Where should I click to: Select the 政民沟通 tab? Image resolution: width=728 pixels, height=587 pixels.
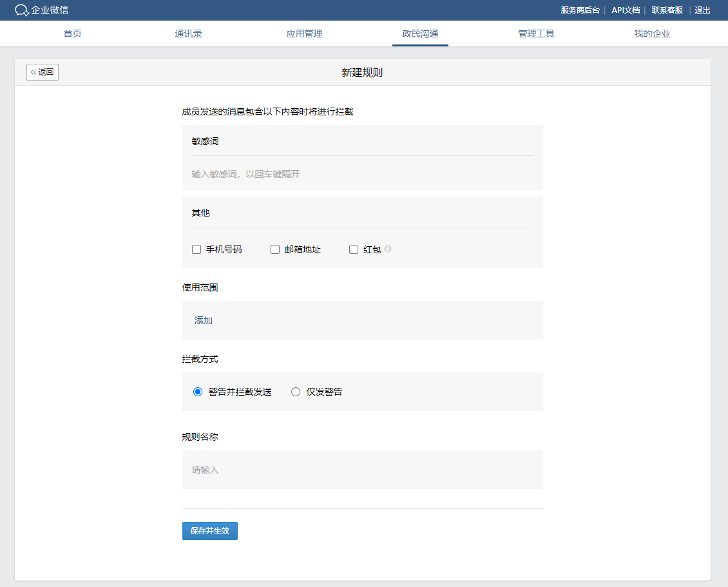(x=420, y=34)
